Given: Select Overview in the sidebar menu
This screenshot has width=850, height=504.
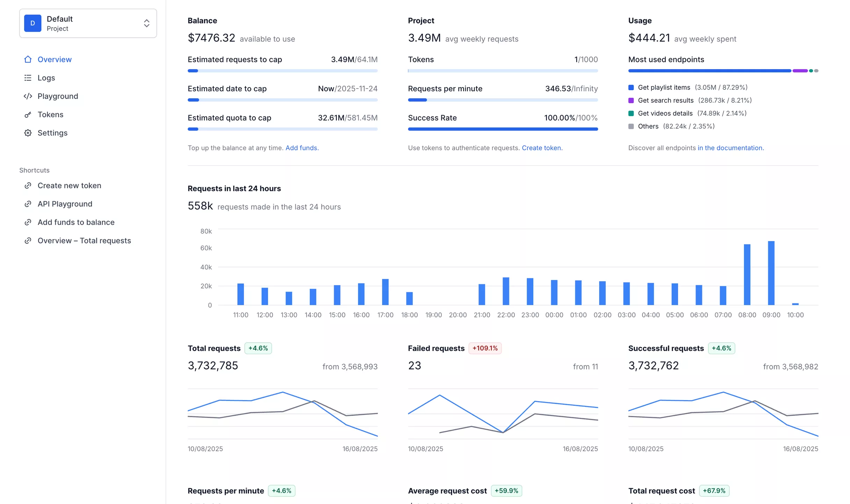Looking at the screenshot, I should (x=54, y=59).
